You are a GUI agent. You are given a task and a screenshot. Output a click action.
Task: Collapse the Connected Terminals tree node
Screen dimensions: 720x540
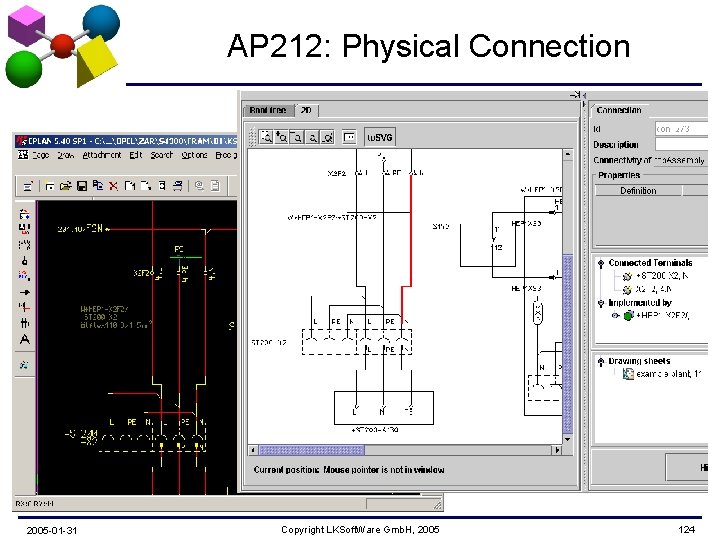click(x=601, y=263)
